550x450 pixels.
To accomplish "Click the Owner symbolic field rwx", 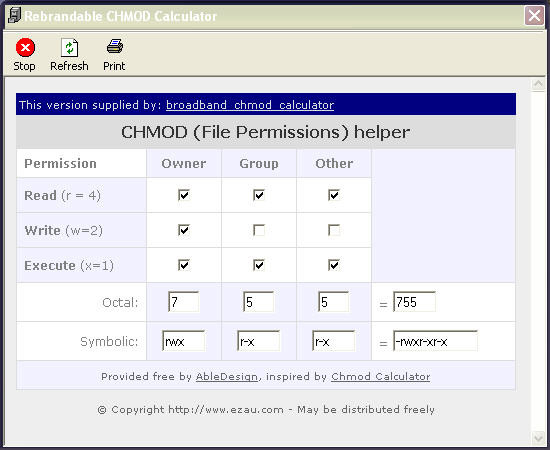I will (184, 341).
